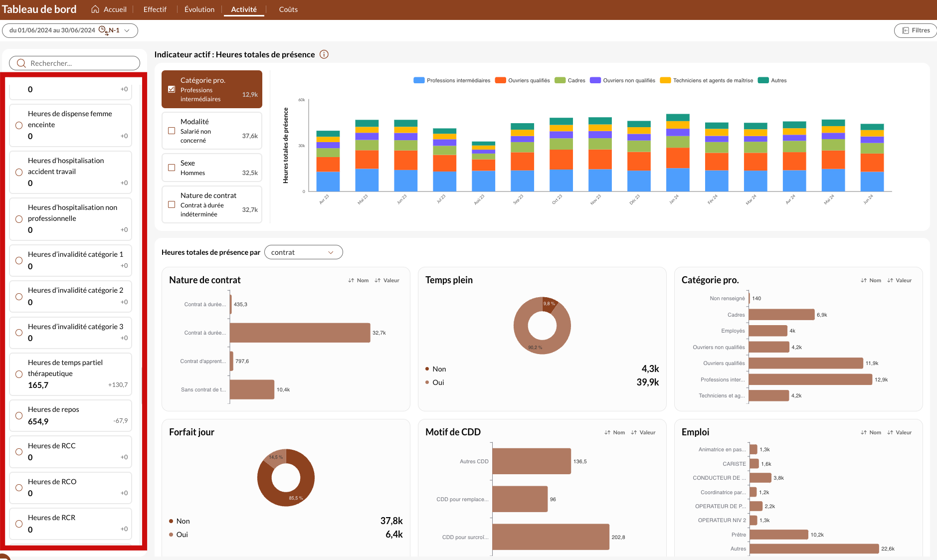Viewport: 937px width, 560px height.
Task: Toggle Autres legend swatch
Action: (x=763, y=80)
